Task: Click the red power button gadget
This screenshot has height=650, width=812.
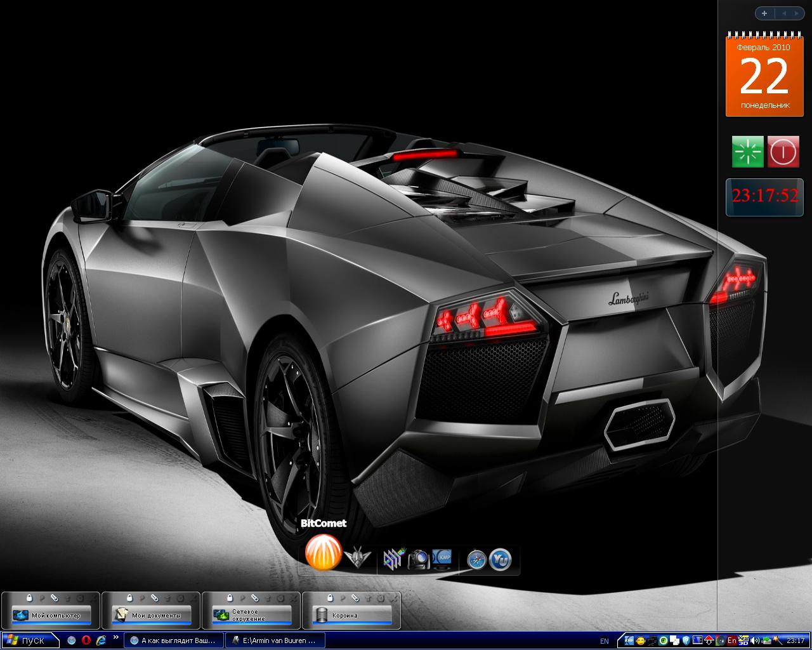Action: point(783,152)
